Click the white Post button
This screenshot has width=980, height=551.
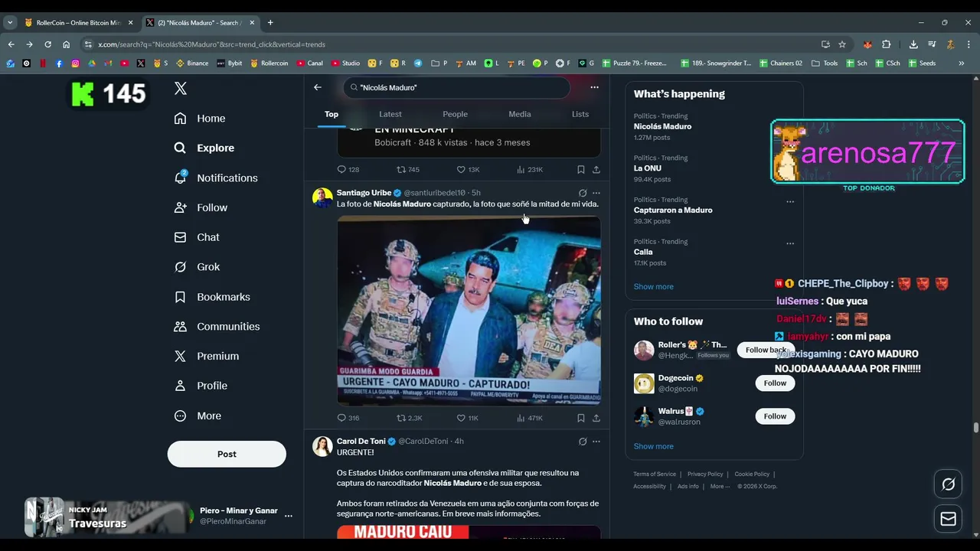(x=227, y=454)
